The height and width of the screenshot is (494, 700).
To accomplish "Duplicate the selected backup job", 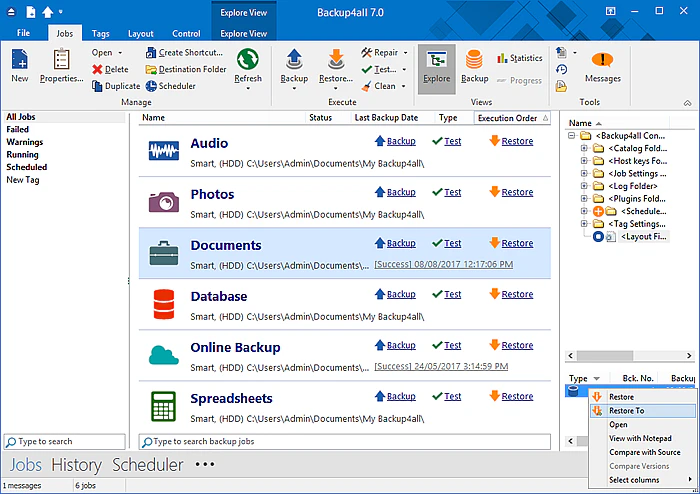I will 116,86.
